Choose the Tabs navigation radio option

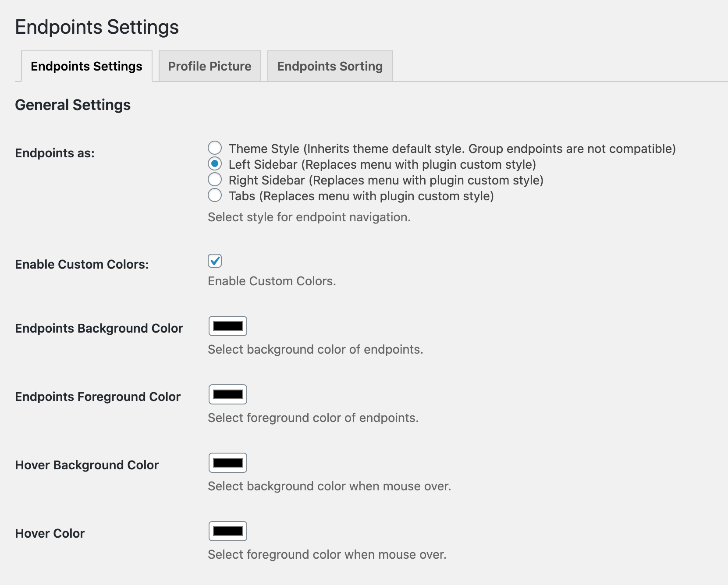point(215,195)
